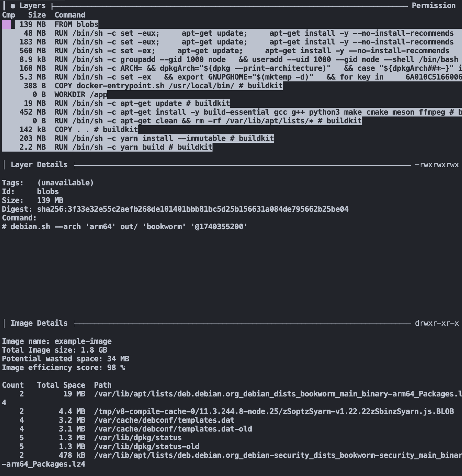Click the v8-compile-cache yarn BLOB path
The height and width of the screenshot is (476, 462).
(274, 411)
